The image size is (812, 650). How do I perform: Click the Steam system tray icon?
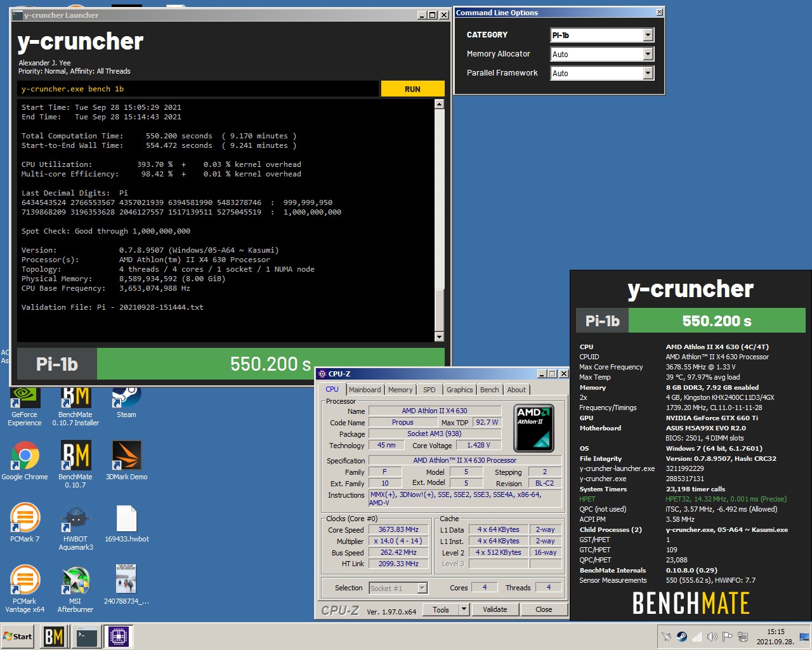(681, 637)
